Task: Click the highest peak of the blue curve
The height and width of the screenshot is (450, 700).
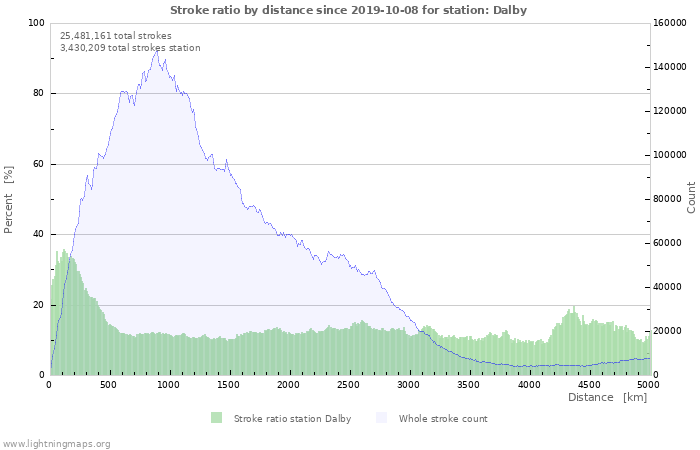Action: click(x=155, y=52)
